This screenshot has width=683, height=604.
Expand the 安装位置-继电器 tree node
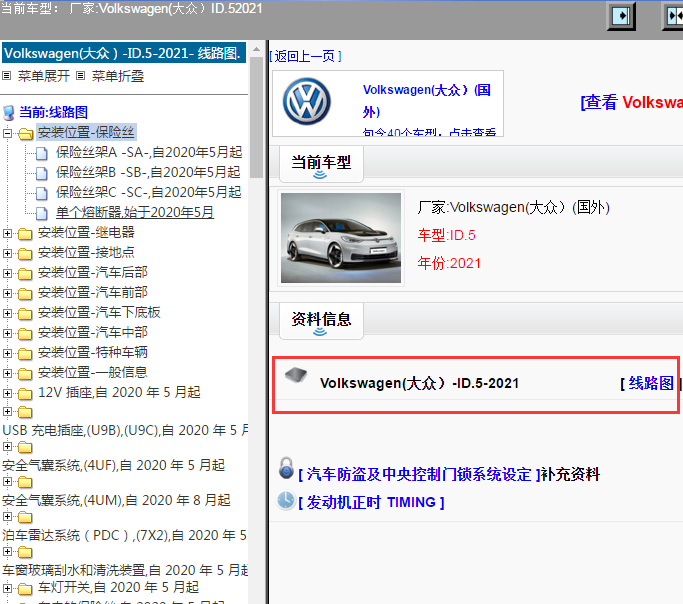click(7, 233)
